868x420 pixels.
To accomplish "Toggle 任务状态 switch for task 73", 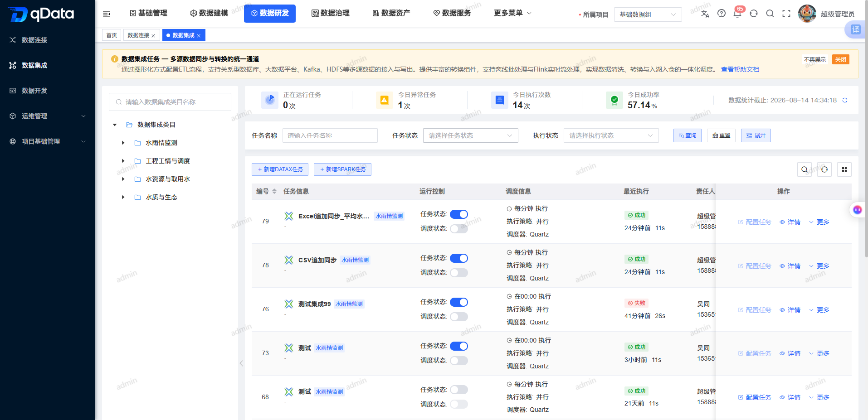I will pos(459,346).
